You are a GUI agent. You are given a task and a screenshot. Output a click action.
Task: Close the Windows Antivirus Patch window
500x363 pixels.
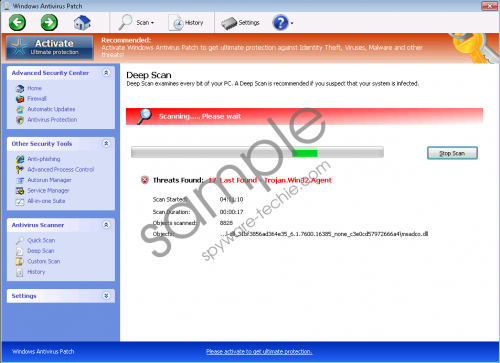490,6
